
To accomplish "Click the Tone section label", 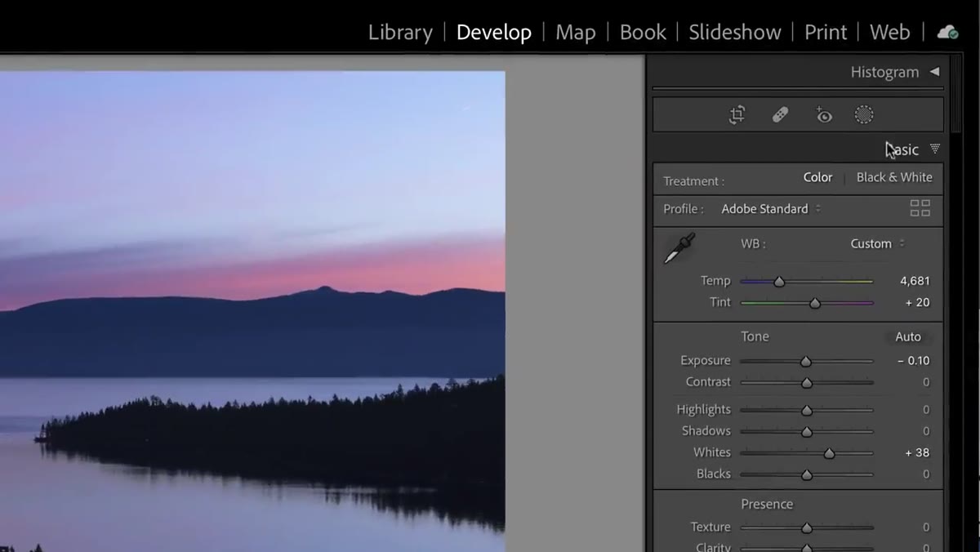I will pyautogui.click(x=755, y=336).
